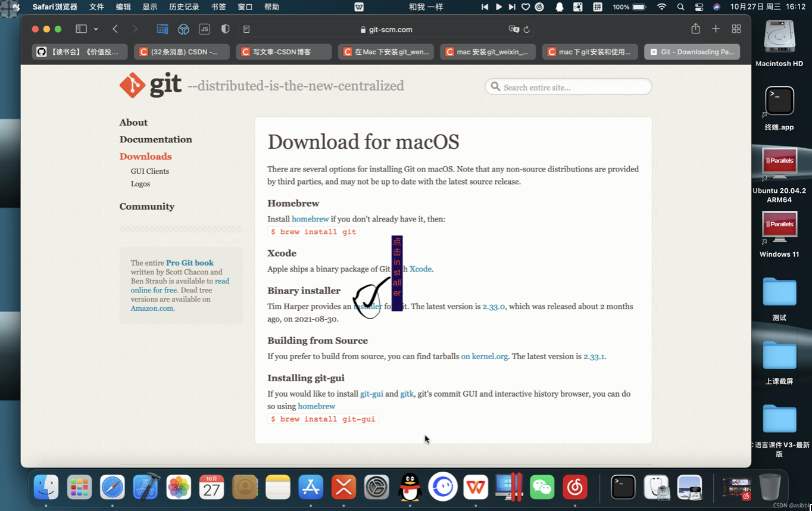
Task: Open Wi-Fi status in menu bar
Action: tap(661, 7)
